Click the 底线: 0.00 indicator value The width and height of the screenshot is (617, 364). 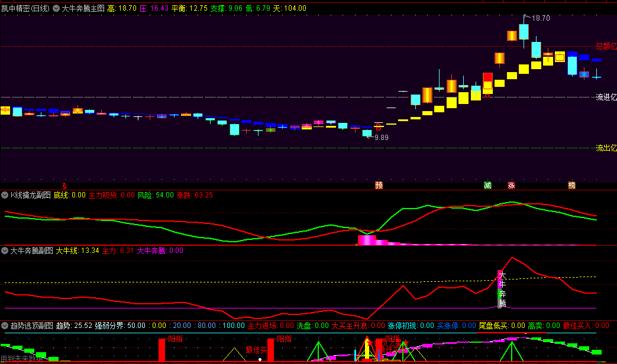(x=70, y=195)
